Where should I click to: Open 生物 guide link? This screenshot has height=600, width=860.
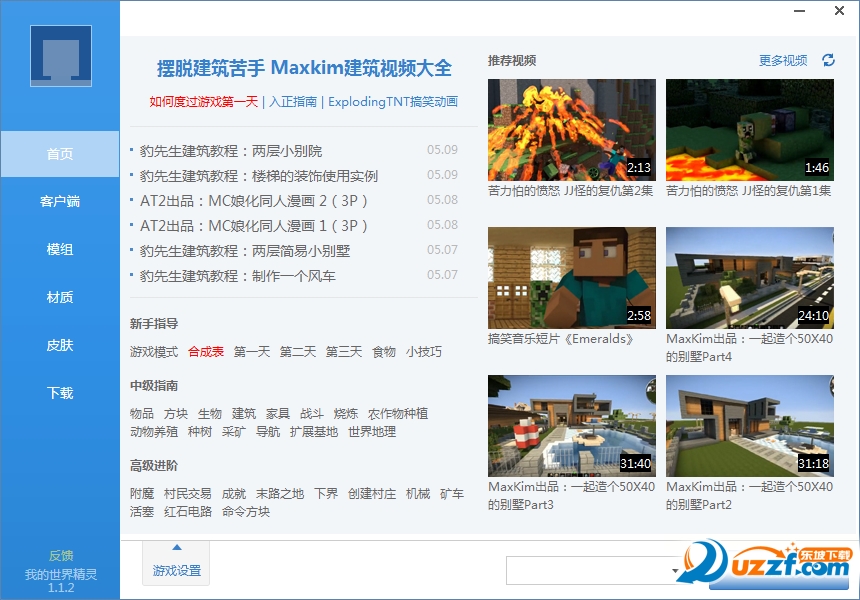(x=210, y=414)
